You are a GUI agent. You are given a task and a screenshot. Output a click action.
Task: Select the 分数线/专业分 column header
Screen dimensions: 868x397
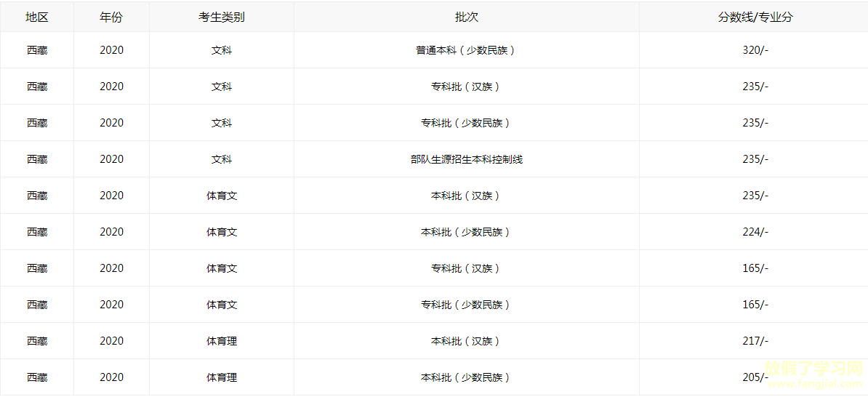coord(755,17)
